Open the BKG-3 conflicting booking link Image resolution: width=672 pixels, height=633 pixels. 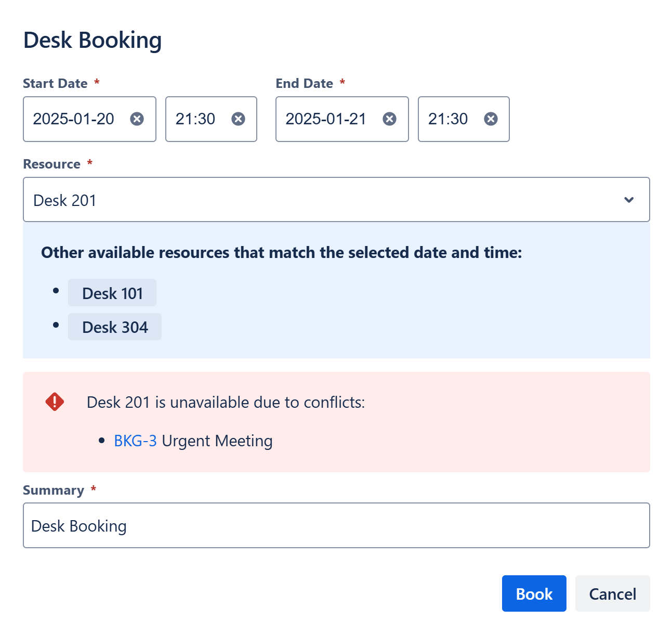[x=135, y=441]
